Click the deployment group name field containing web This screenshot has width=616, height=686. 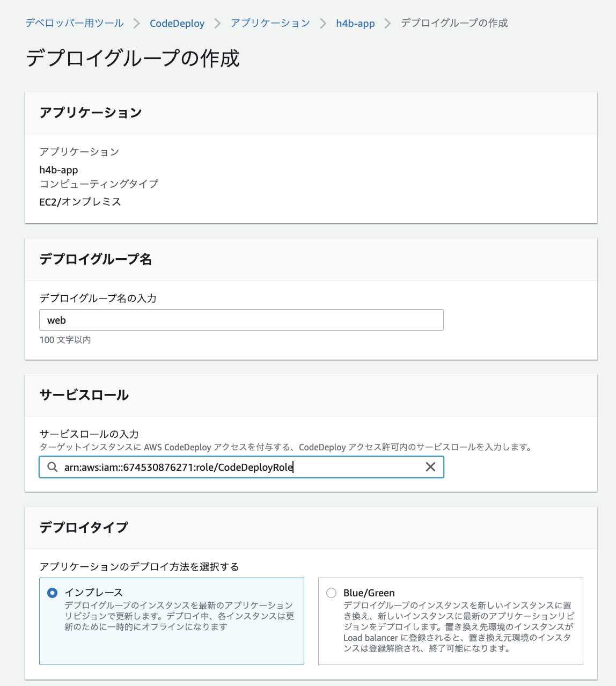(241, 319)
